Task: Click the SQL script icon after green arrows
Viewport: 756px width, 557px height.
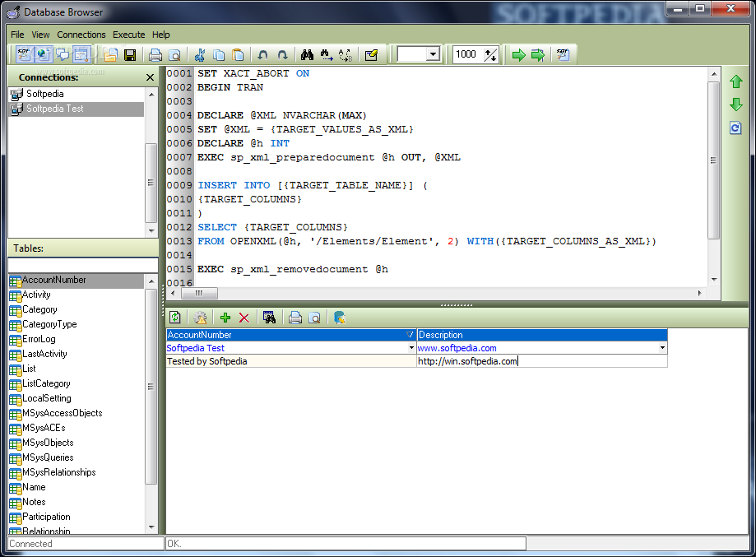Action: coord(563,55)
